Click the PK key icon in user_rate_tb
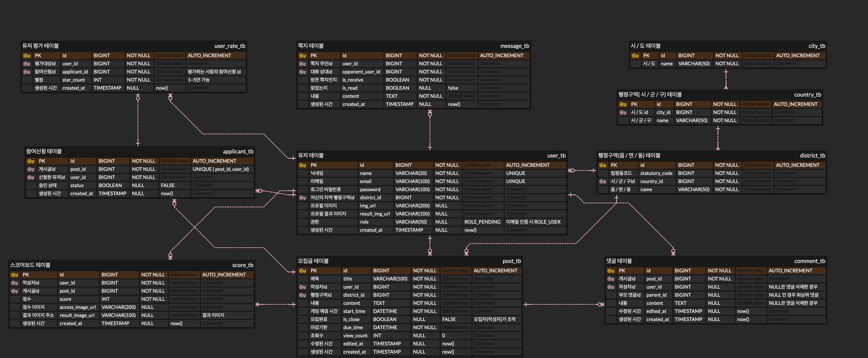The image size is (868, 358). pos(27,56)
